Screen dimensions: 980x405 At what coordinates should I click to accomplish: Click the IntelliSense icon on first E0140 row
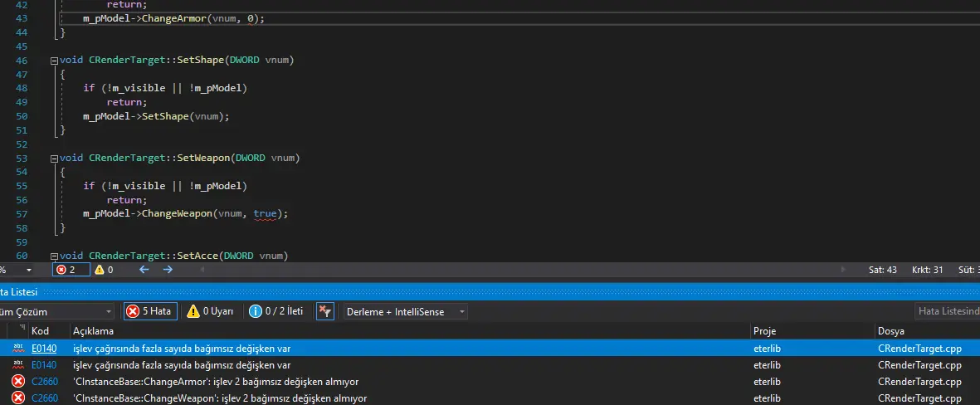[x=18, y=349]
